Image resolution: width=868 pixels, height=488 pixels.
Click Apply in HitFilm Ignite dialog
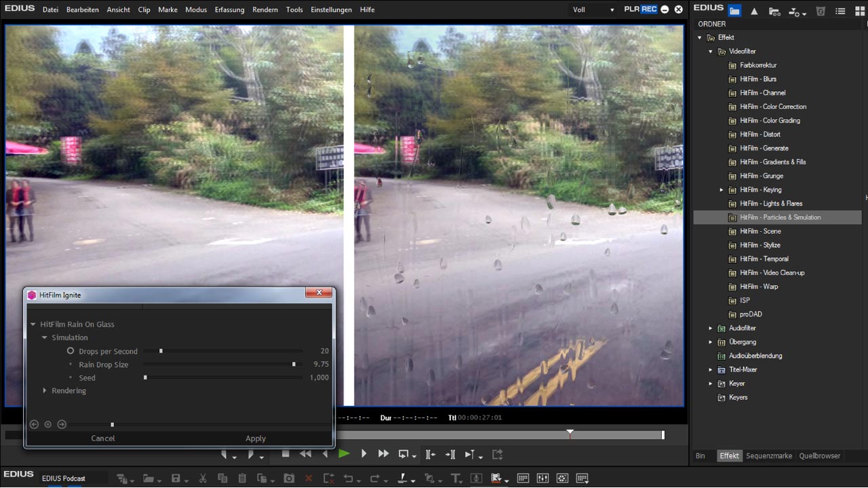255,439
